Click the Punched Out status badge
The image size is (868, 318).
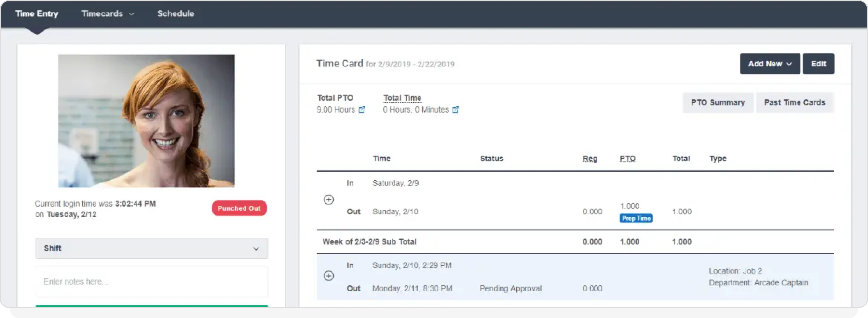click(x=239, y=208)
